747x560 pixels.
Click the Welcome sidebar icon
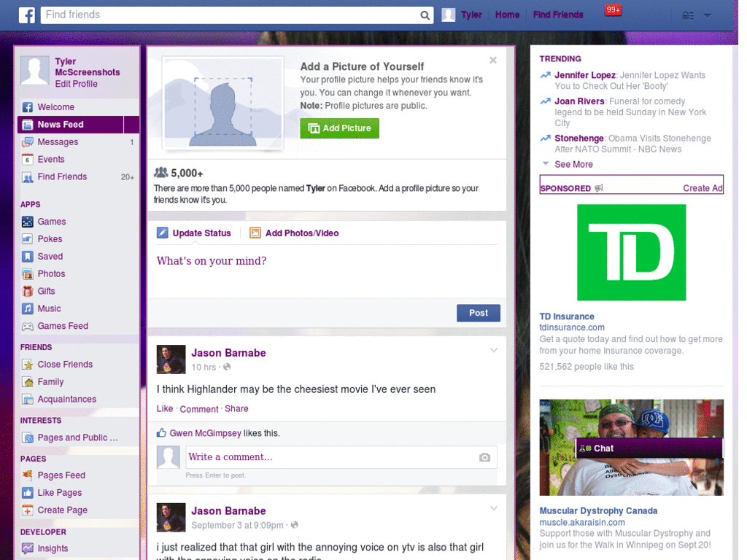pyautogui.click(x=28, y=107)
